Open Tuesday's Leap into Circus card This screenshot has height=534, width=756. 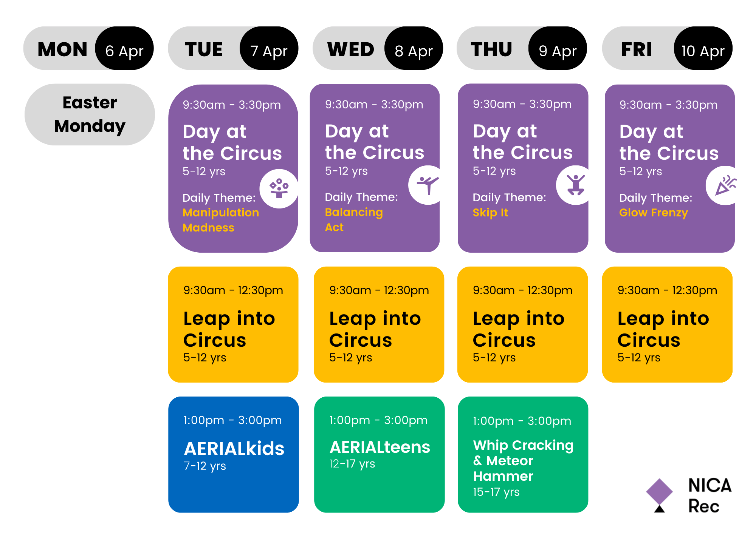coord(233,324)
